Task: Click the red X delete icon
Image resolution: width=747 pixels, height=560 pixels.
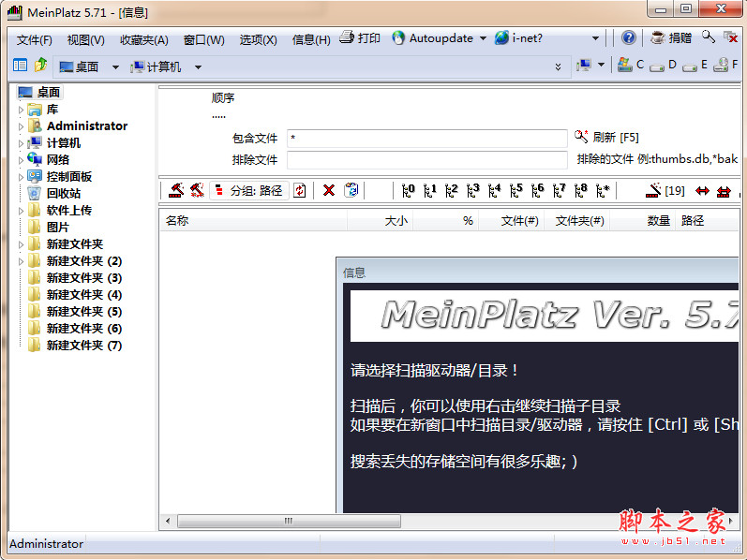Action: click(x=329, y=190)
